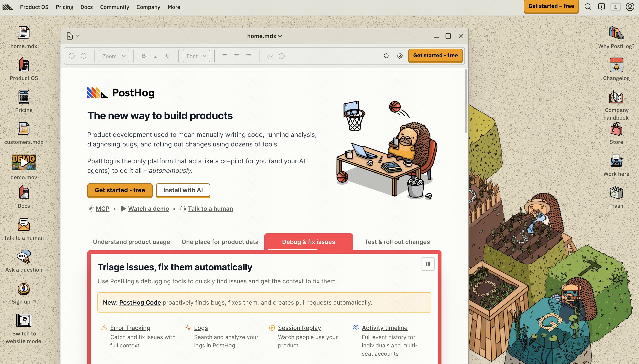The height and width of the screenshot is (364, 639).
Task: Open the More menu
Action: point(174,7)
